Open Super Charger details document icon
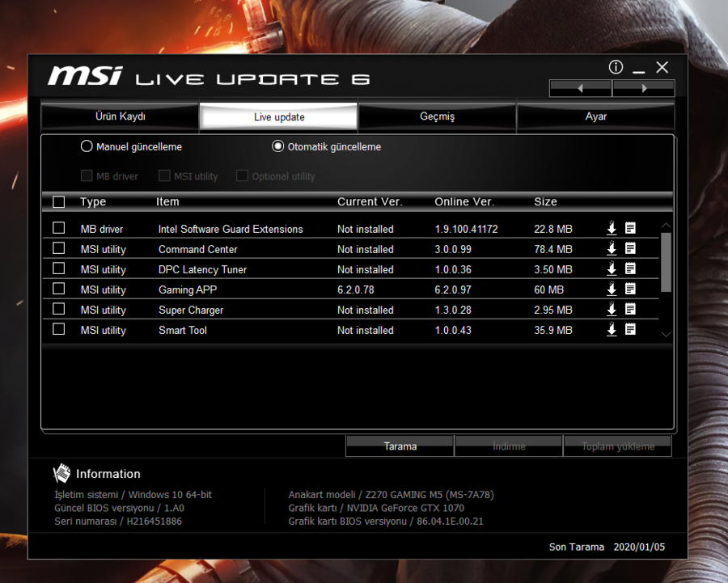Viewport: 728px width, 583px height. click(630, 309)
